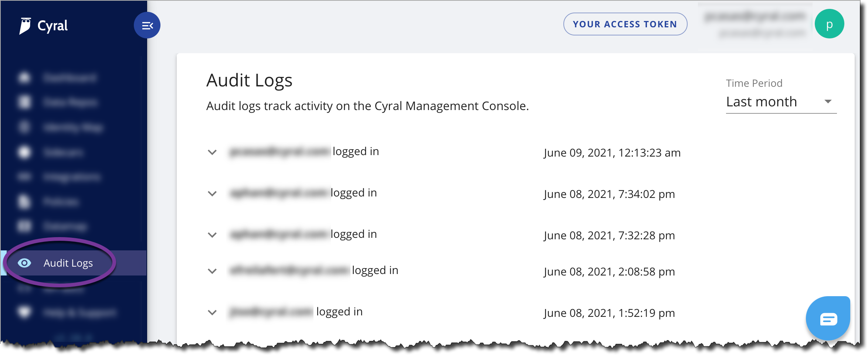868x356 pixels.
Task: Open the Time Period dropdown showing Last month
Action: tap(781, 102)
